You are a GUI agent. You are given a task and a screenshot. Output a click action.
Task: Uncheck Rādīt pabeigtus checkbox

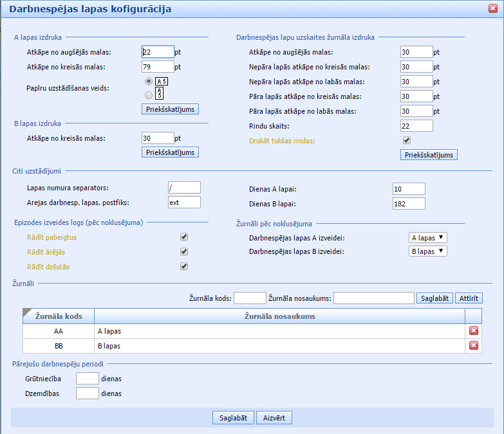click(x=184, y=237)
